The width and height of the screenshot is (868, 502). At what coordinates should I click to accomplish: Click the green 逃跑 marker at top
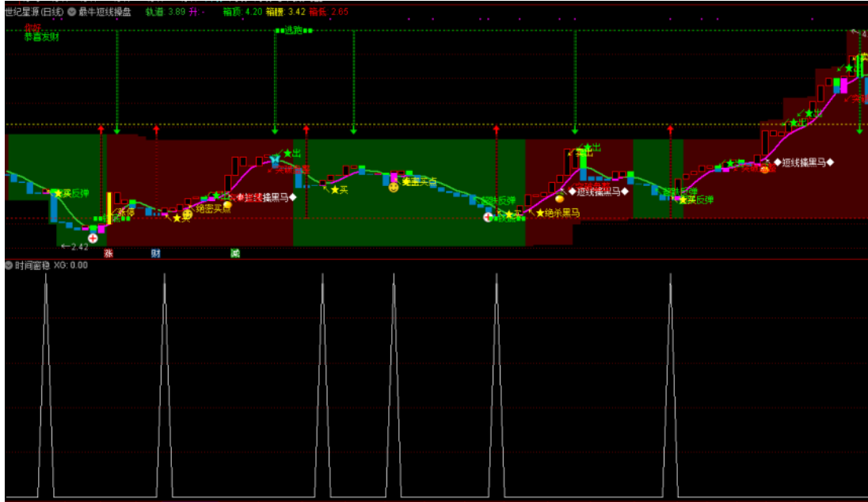[x=293, y=30]
